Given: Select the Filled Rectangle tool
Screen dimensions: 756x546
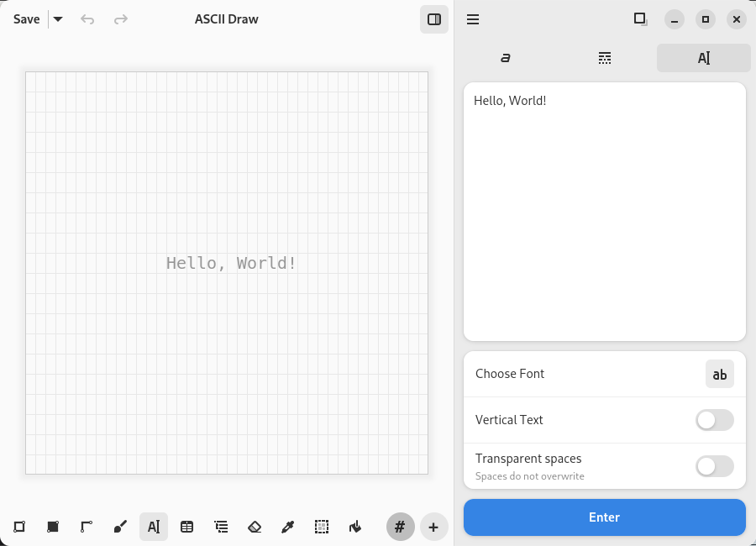Looking at the screenshot, I should point(53,527).
